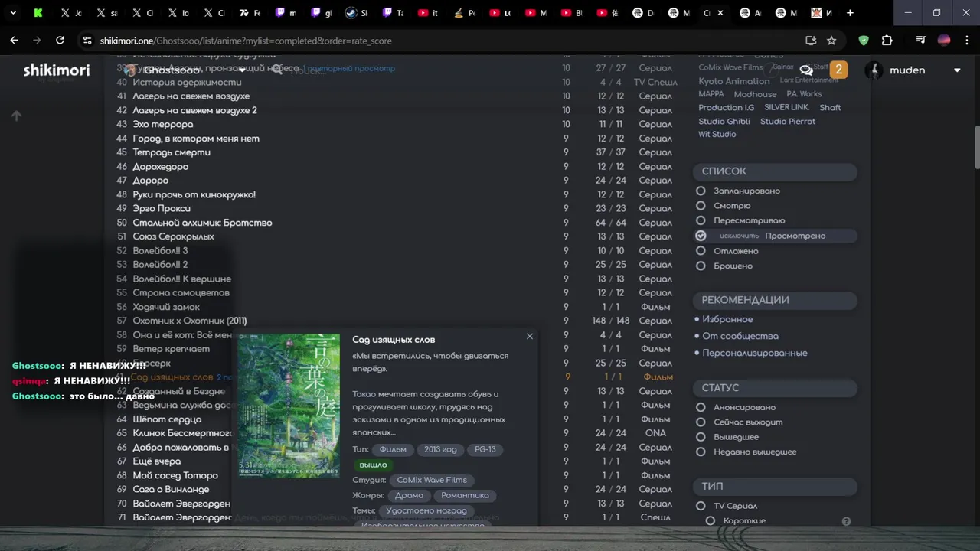
Task: Switch to the first X tab
Action: [x=70, y=13]
